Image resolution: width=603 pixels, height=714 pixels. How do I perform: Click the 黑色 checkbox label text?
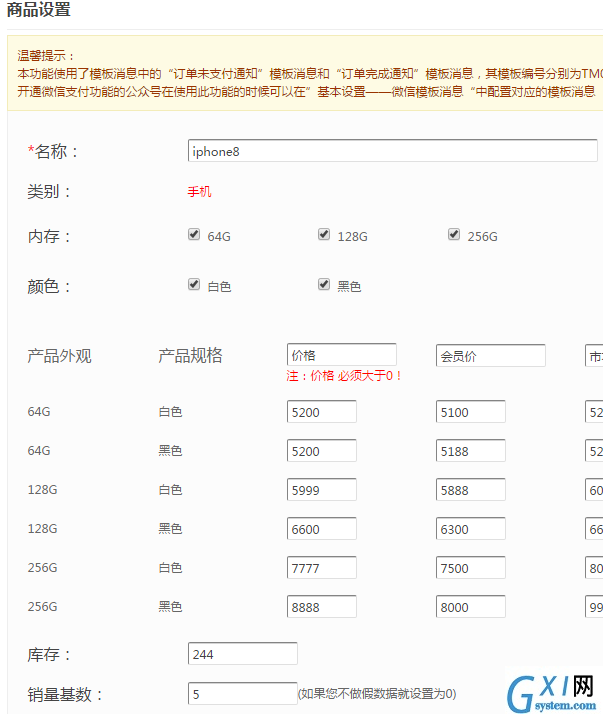click(x=349, y=286)
